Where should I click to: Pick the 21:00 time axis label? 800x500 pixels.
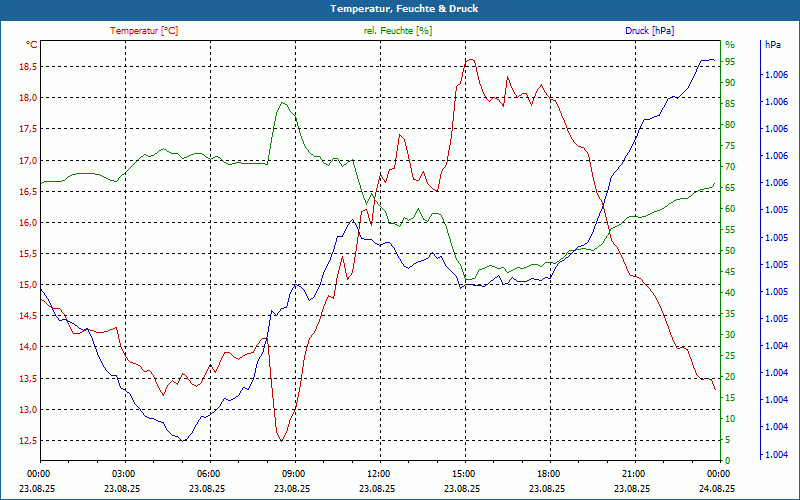633,473
